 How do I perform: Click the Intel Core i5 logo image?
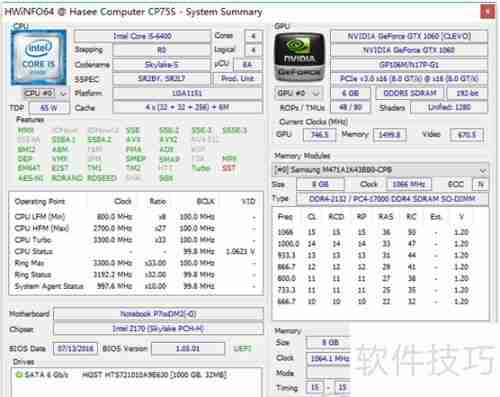(39, 58)
